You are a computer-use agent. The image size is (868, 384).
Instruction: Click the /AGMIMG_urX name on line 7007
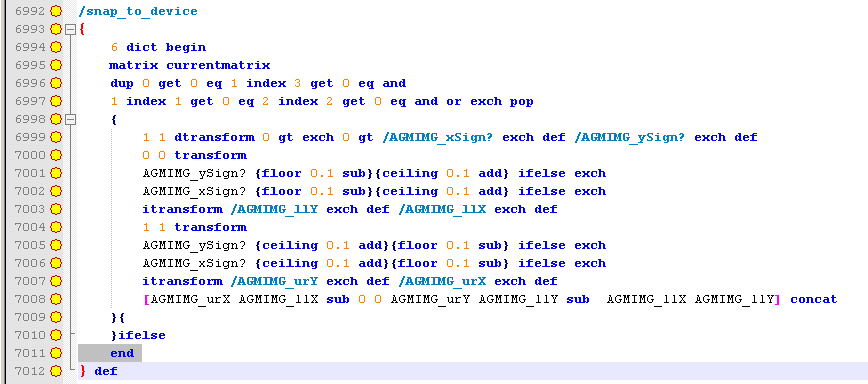pyautogui.click(x=442, y=281)
